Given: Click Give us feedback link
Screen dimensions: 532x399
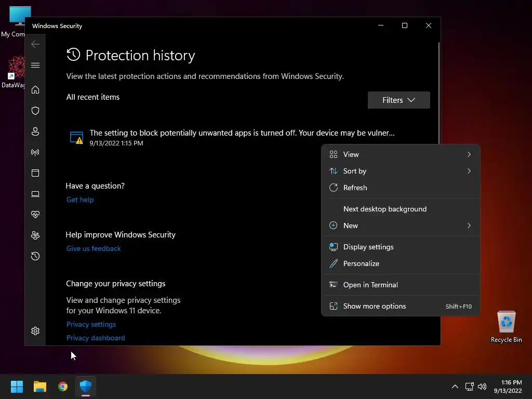Looking at the screenshot, I should coord(94,249).
